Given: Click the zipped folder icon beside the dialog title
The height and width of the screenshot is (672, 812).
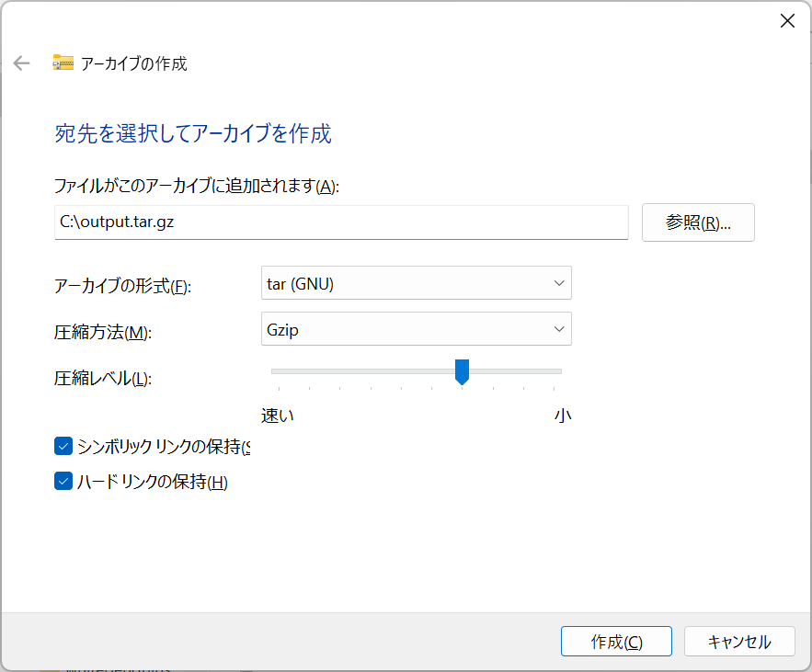Looking at the screenshot, I should click(x=63, y=63).
